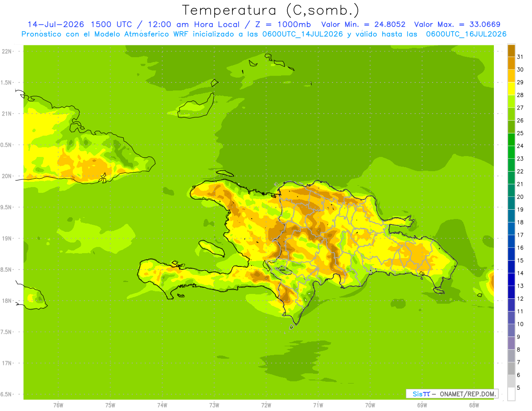This screenshot has height=411, width=532.
Task: Click the 19N latitude axis label
Action: click(x=8, y=239)
